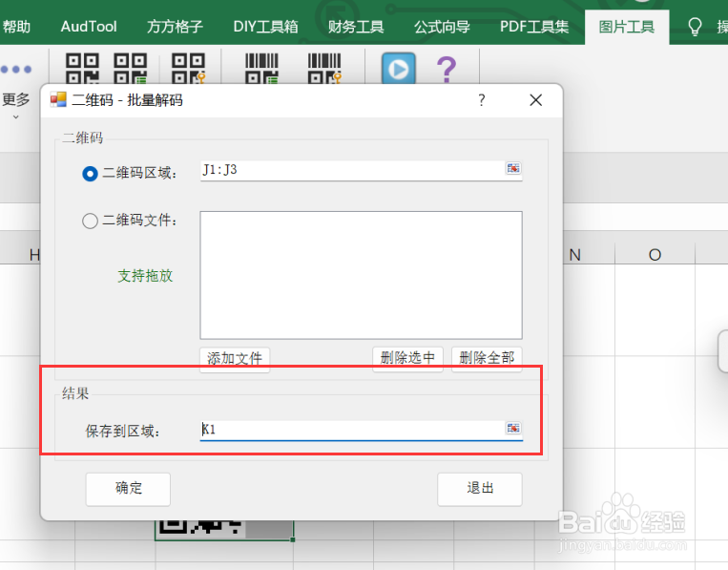The height and width of the screenshot is (570, 728).
Task: Click the QR code file list box
Action: [x=361, y=275]
